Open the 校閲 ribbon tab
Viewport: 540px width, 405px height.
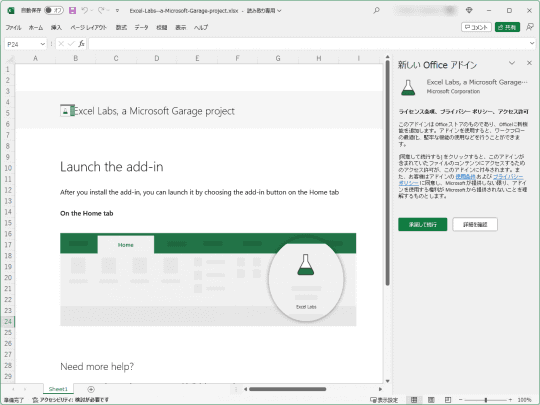162,27
